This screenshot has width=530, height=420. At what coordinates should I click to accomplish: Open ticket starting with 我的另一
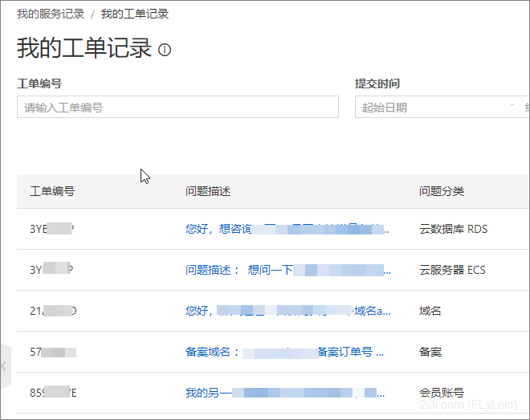click(x=285, y=393)
